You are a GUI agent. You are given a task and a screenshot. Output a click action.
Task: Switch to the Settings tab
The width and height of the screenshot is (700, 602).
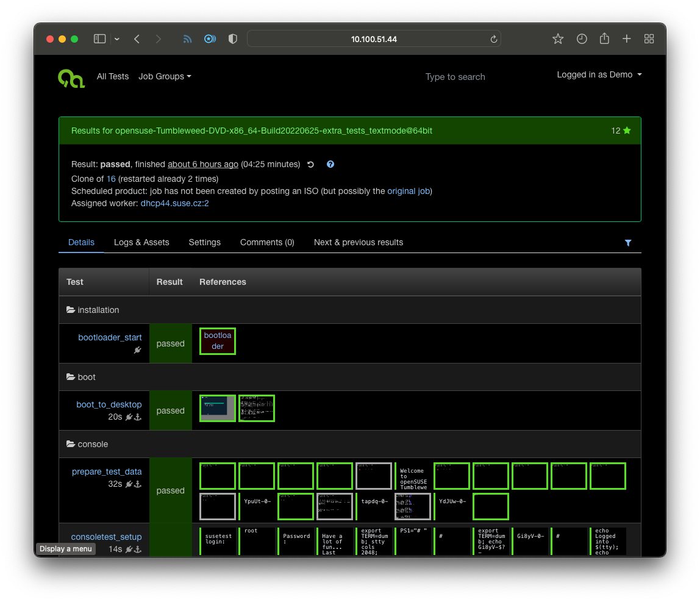click(x=204, y=242)
